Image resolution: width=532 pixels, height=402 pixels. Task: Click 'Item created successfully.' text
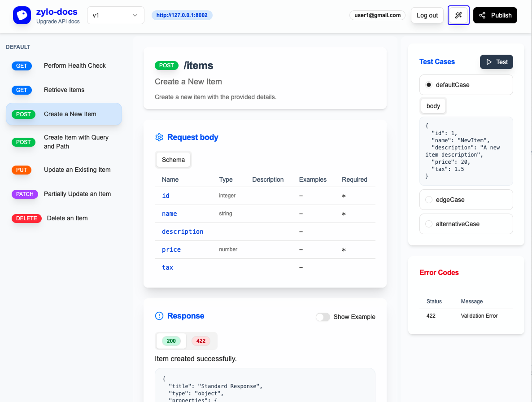pyautogui.click(x=196, y=359)
